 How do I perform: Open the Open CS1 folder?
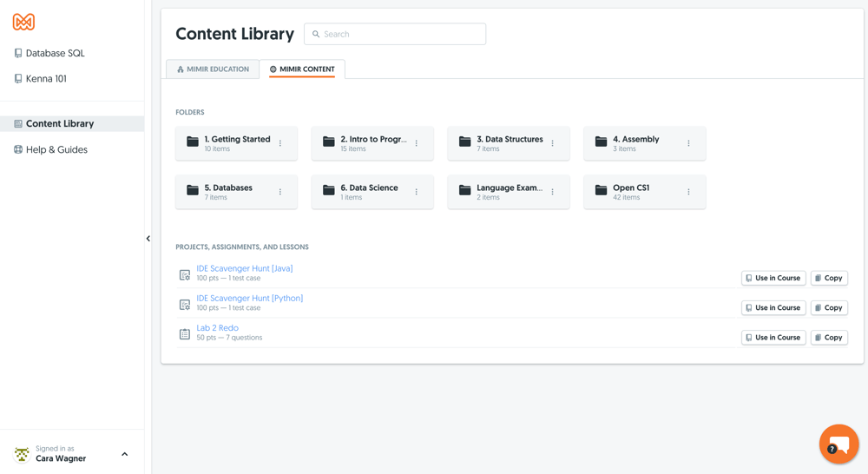(645, 192)
